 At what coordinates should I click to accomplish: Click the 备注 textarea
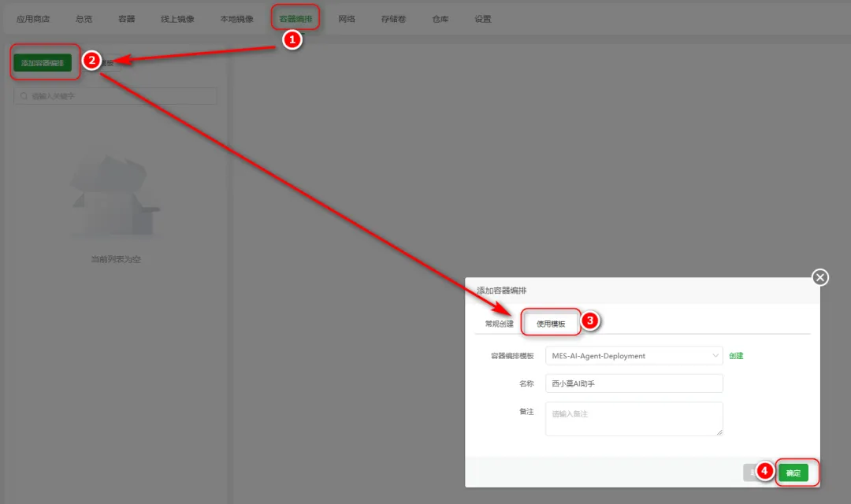[634, 419]
